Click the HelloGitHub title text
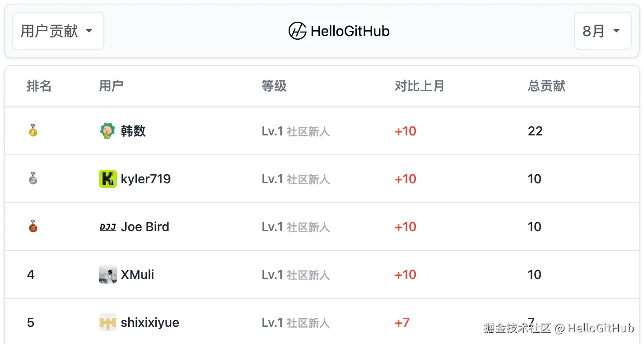 (x=350, y=31)
